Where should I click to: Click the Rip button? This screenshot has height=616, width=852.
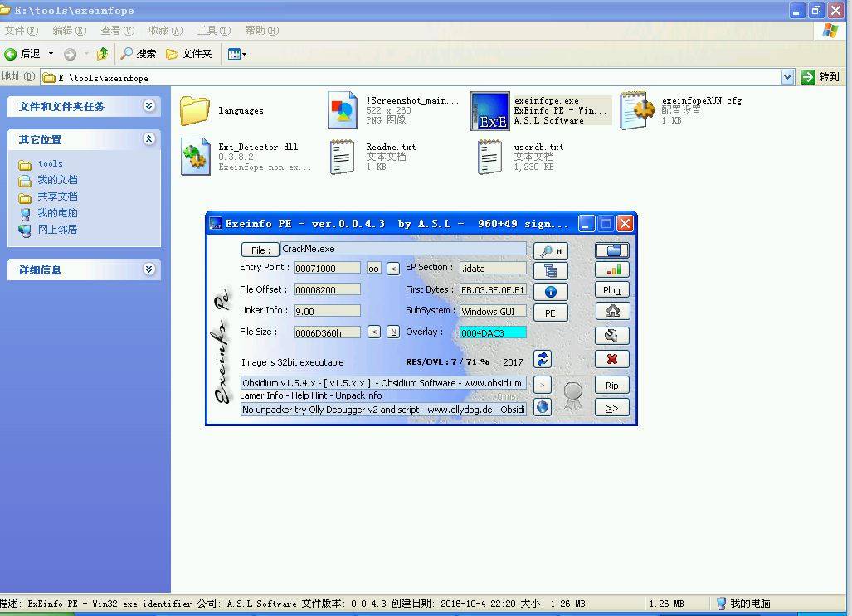(612, 386)
